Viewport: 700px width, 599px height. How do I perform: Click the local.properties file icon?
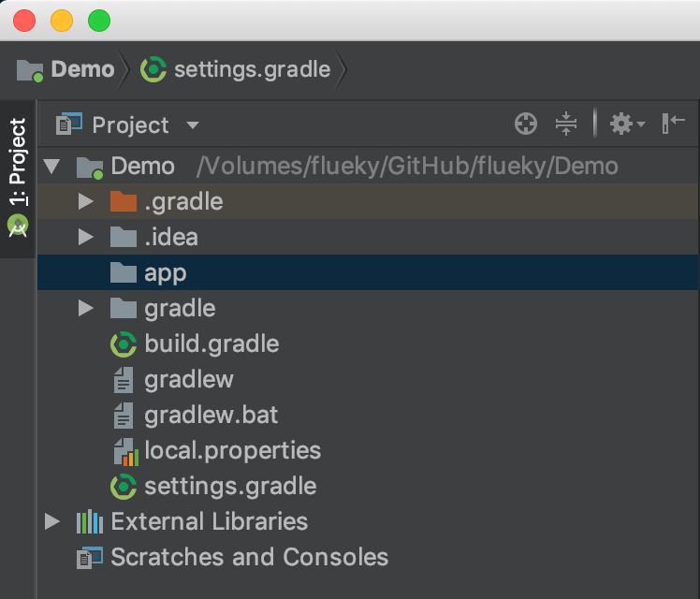(124, 451)
